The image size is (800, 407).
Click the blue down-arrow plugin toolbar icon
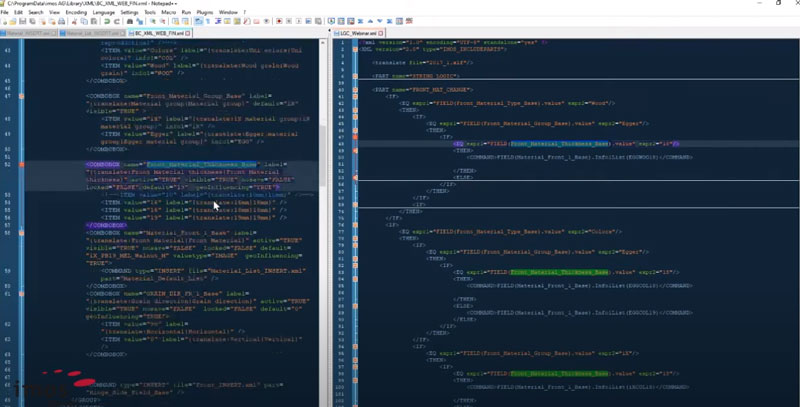point(380,21)
